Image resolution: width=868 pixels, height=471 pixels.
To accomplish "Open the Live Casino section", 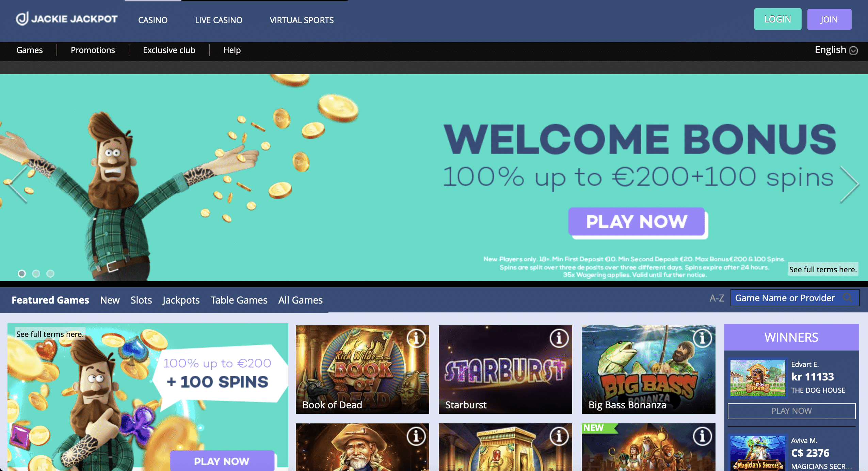I will 219,20.
